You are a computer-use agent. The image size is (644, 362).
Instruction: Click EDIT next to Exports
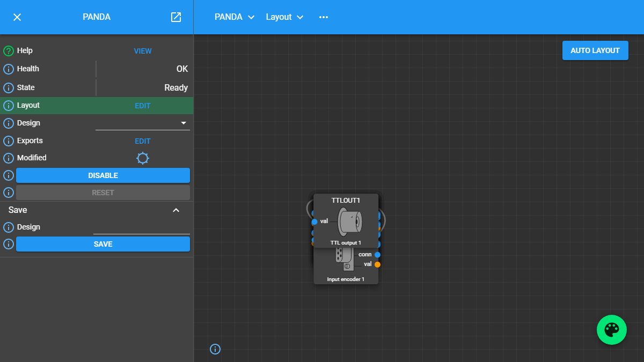point(143,141)
